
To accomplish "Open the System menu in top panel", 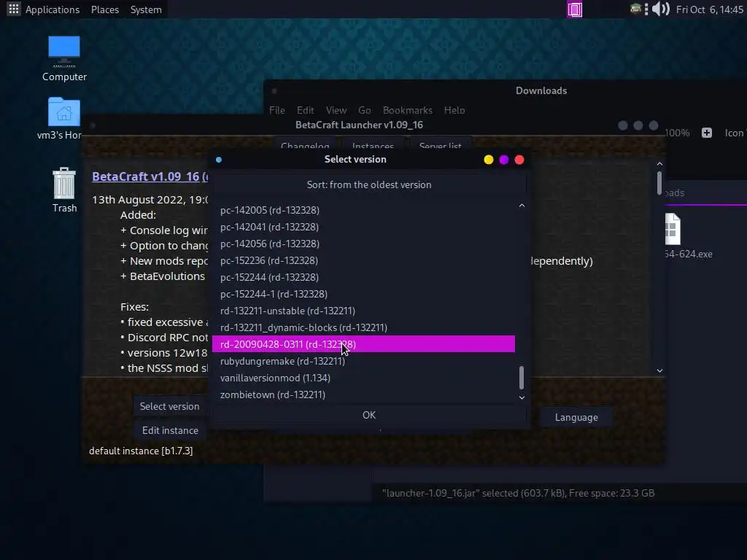I will (146, 9).
